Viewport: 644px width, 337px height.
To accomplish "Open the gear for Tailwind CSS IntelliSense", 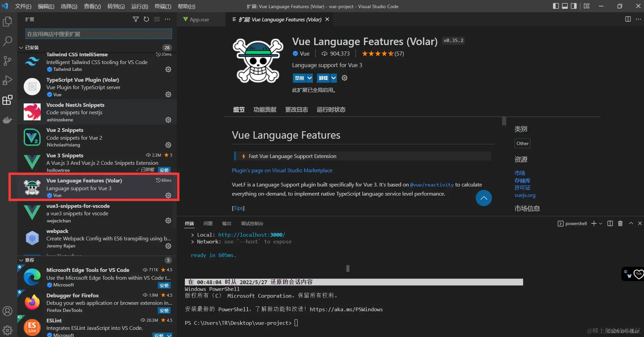I will pos(168,69).
